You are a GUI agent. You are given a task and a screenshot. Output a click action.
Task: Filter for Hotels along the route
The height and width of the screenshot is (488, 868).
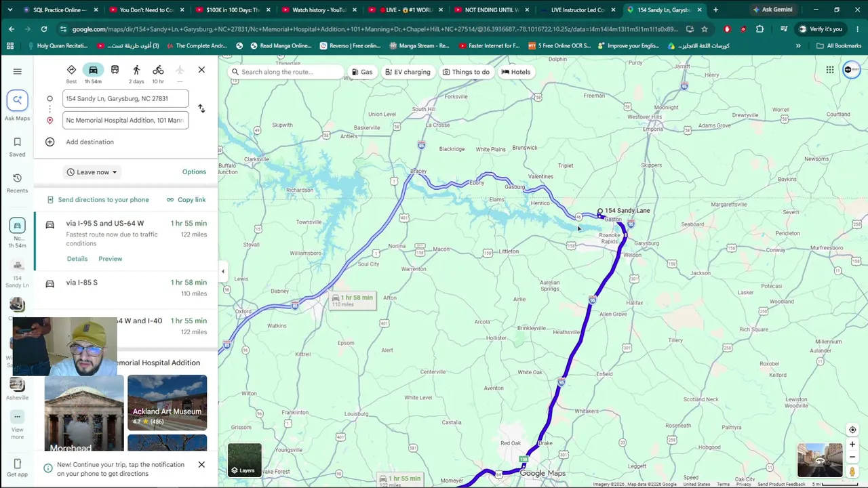(515, 72)
